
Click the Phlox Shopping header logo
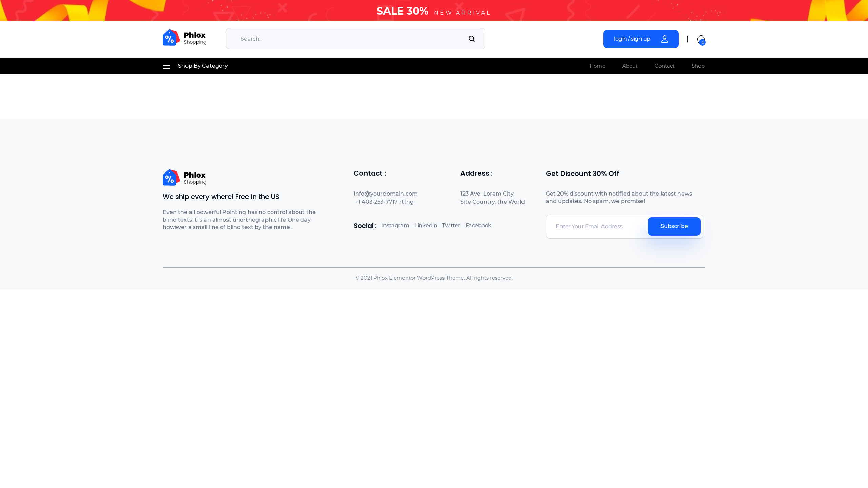tap(184, 38)
